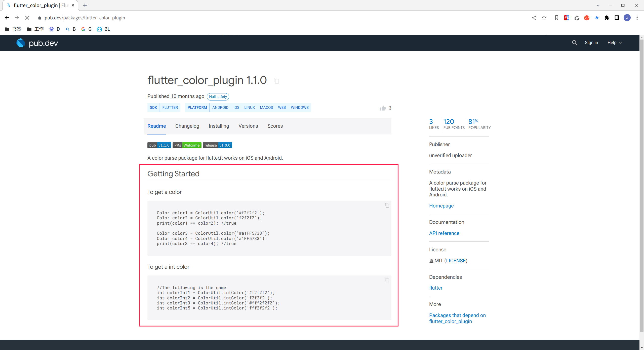Open Chrome three-dot menu
This screenshot has width=644, height=350.
pyautogui.click(x=637, y=18)
